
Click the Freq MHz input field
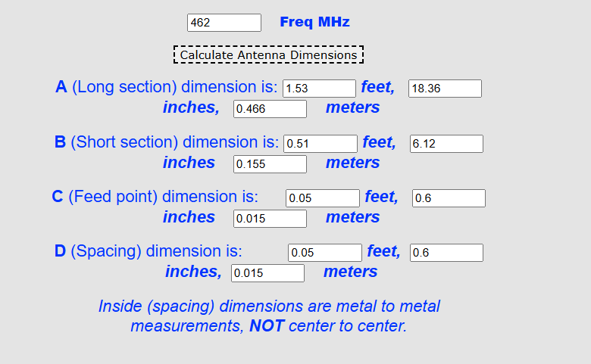pos(224,23)
